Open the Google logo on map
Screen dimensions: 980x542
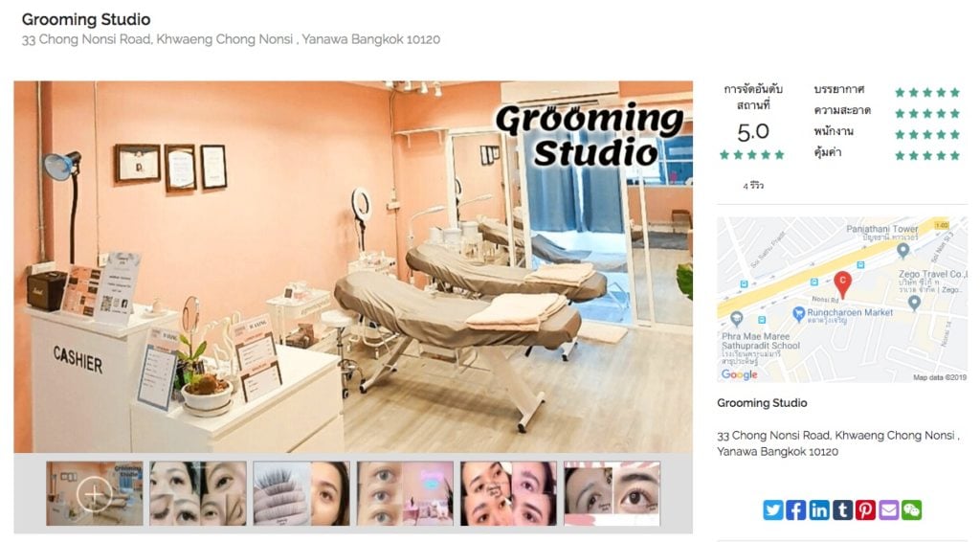coord(739,374)
